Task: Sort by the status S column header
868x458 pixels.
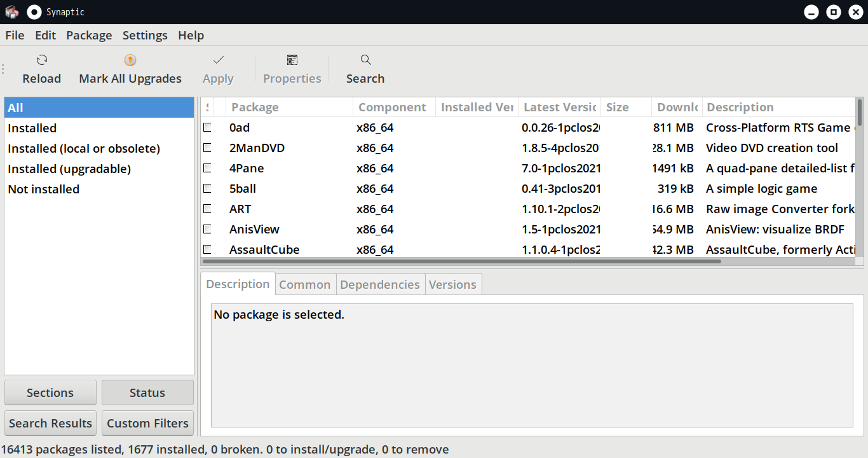Action: click(x=207, y=107)
